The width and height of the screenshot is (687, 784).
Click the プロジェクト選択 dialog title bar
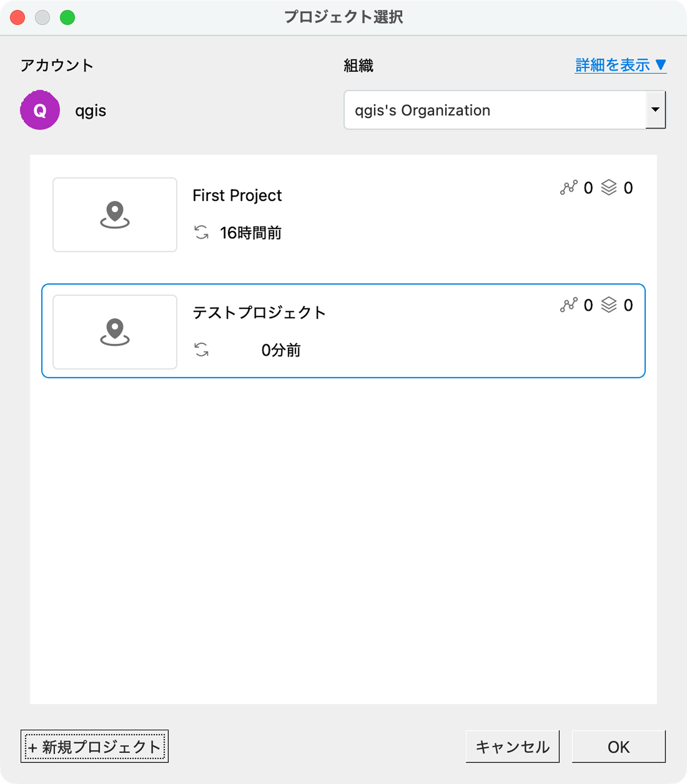tap(343, 17)
